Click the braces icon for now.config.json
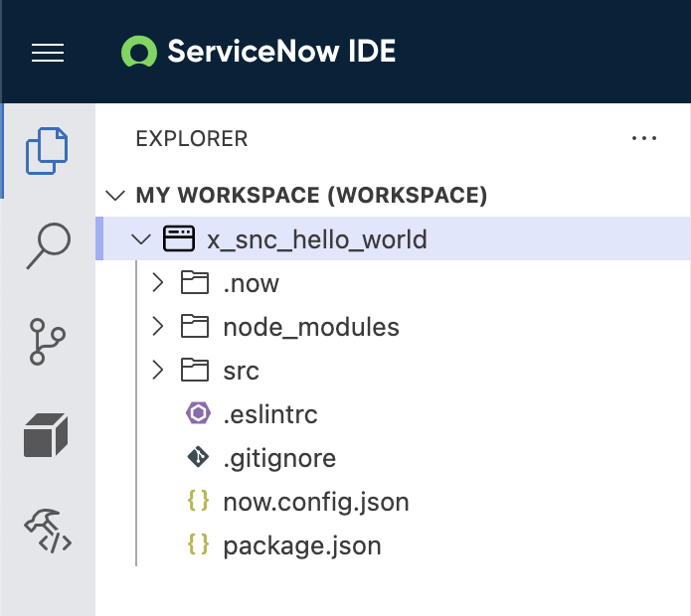The image size is (691, 616). click(198, 501)
